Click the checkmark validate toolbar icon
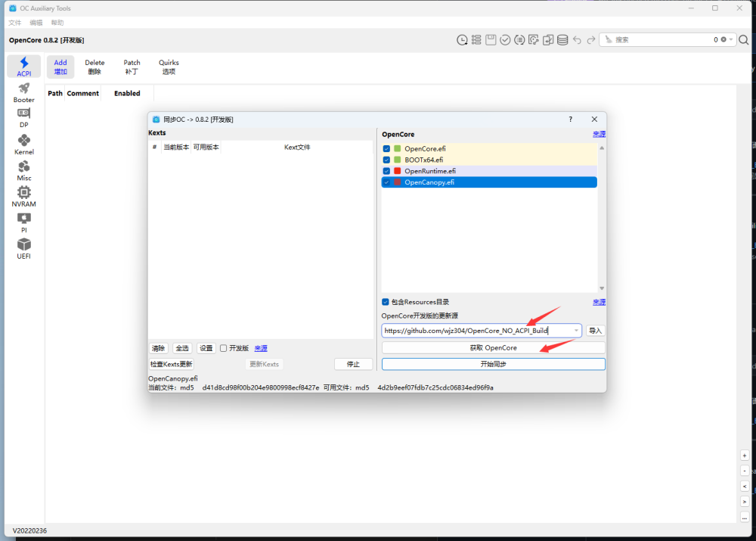 pyautogui.click(x=505, y=40)
